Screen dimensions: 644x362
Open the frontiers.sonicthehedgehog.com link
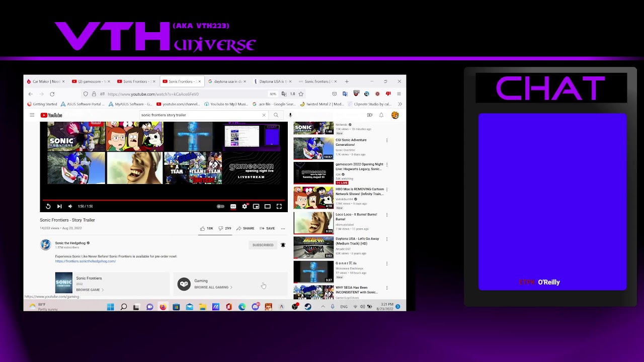point(86,261)
